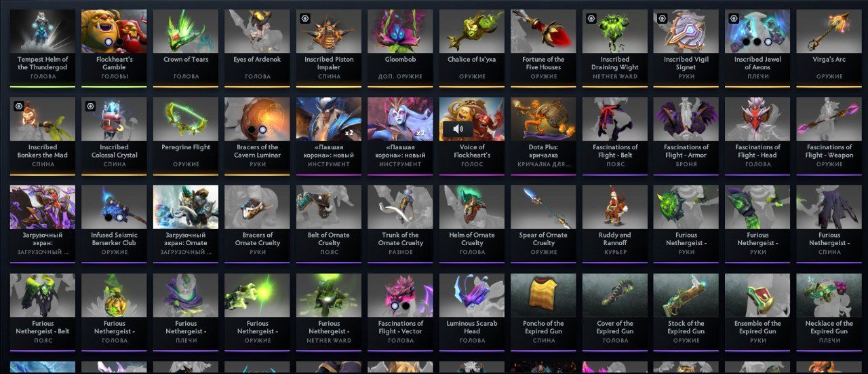
Task: Open the Inscribed Jewel of Aeons item
Action: coord(757,48)
